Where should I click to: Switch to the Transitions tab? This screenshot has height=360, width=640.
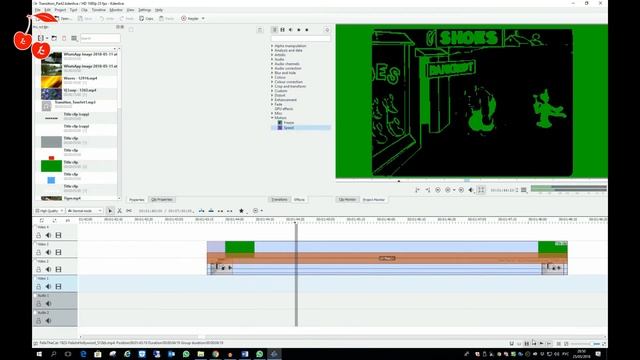pos(280,200)
